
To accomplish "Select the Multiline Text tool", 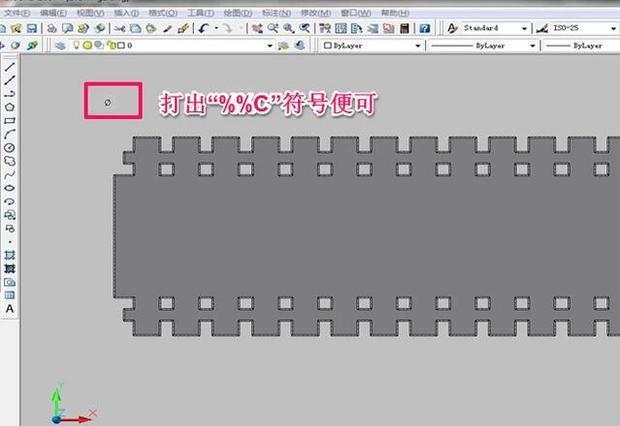I will [10, 309].
